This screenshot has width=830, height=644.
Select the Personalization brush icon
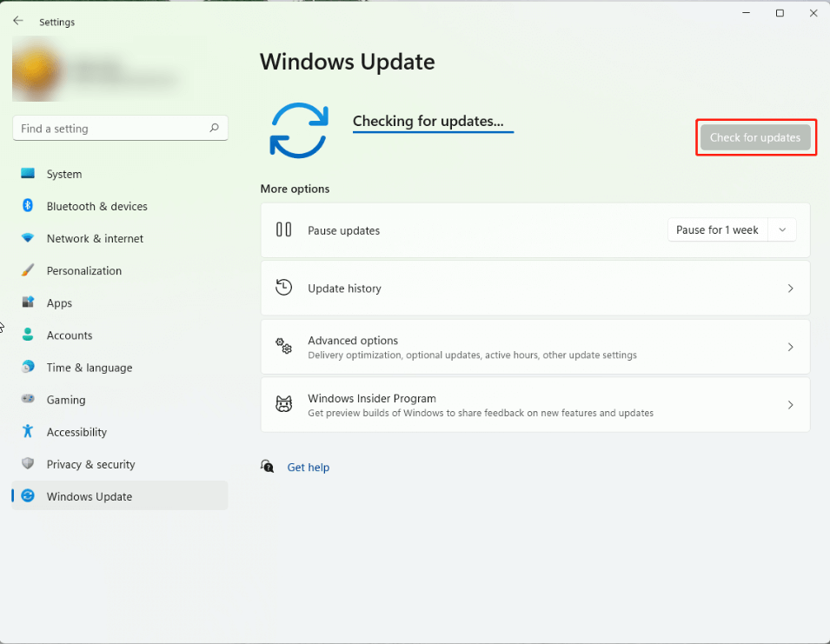pyautogui.click(x=28, y=270)
